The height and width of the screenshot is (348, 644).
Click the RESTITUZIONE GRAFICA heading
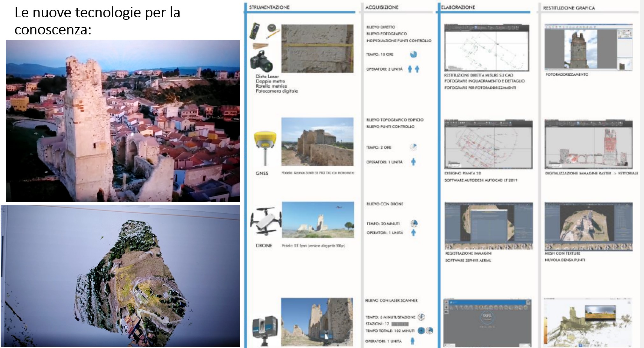tap(569, 8)
